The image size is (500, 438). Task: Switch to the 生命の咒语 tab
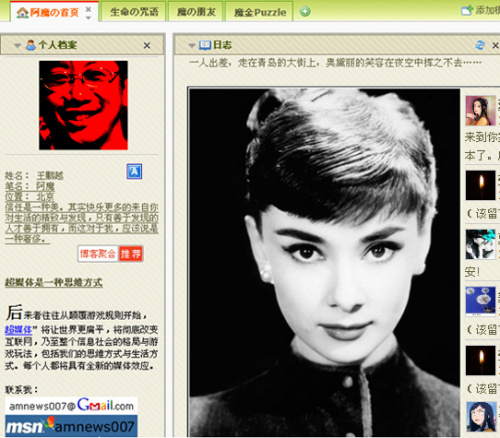coord(134,12)
